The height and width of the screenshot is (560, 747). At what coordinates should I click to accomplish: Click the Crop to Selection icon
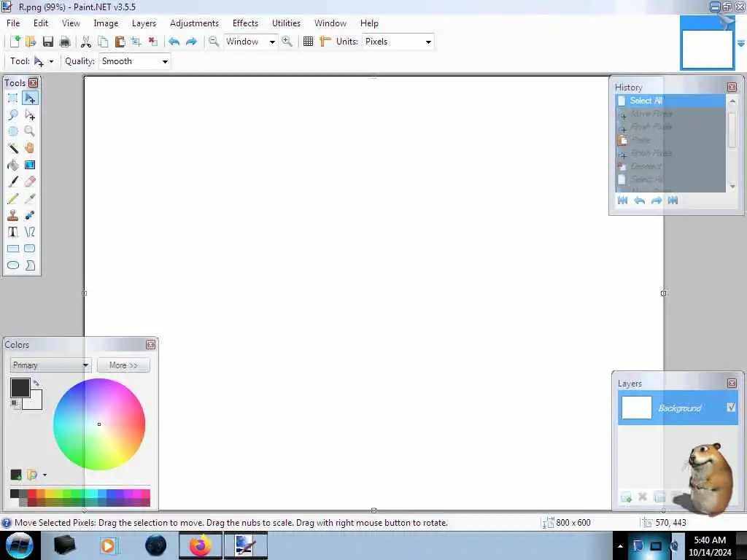[x=136, y=42]
